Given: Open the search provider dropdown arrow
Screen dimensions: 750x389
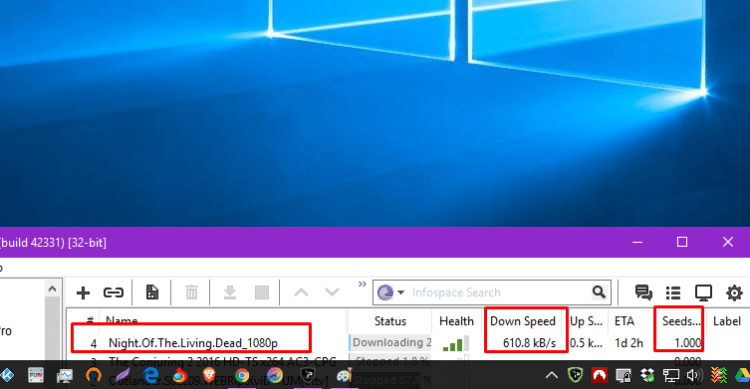Looking at the screenshot, I should point(401,292).
